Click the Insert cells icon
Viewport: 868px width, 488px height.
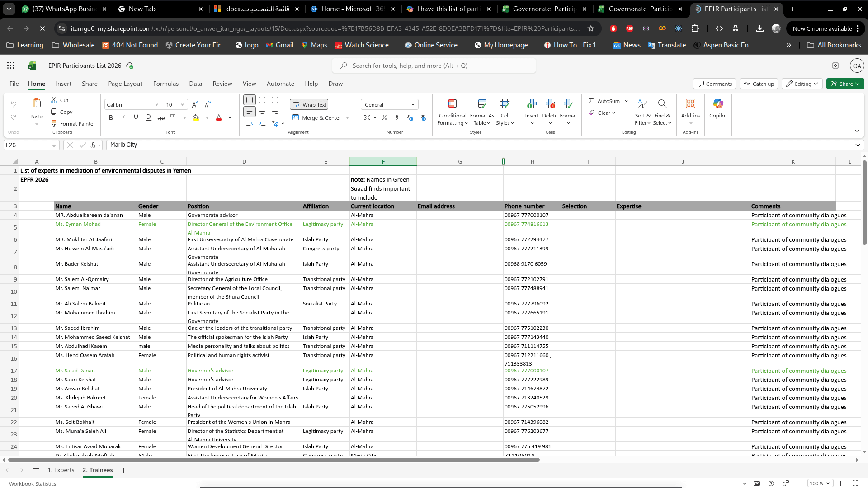(532, 104)
